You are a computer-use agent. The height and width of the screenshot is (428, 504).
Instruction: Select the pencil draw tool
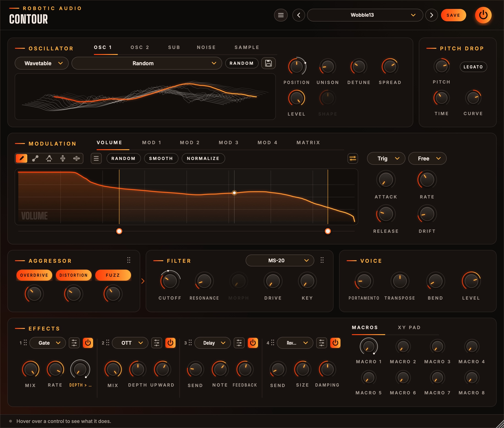click(21, 158)
